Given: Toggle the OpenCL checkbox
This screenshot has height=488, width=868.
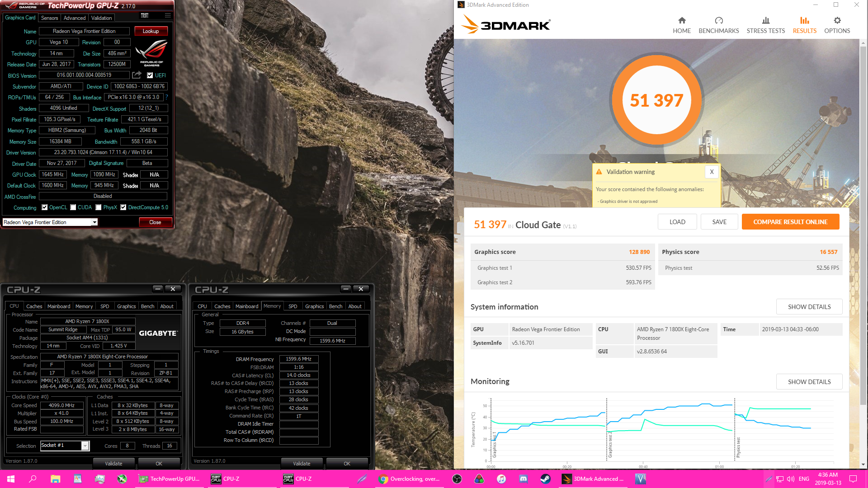Looking at the screenshot, I should [45, 207].
